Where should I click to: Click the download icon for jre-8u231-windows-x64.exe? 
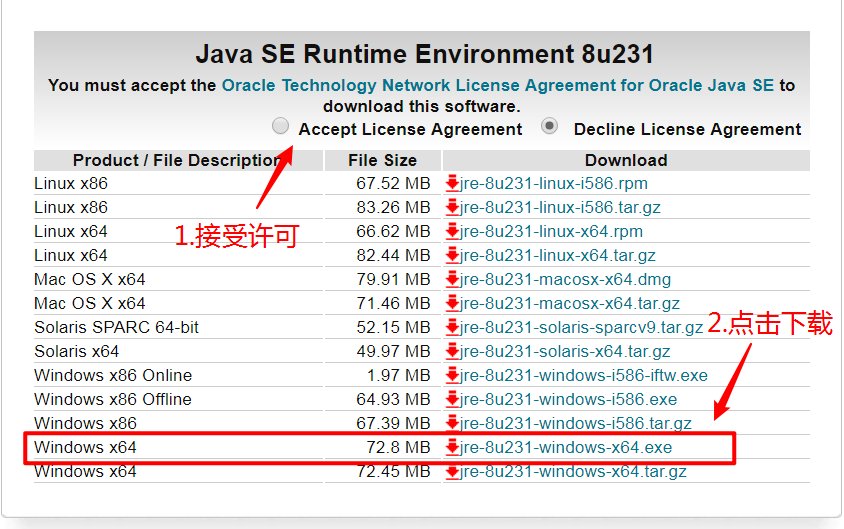(x=452, y=447)
